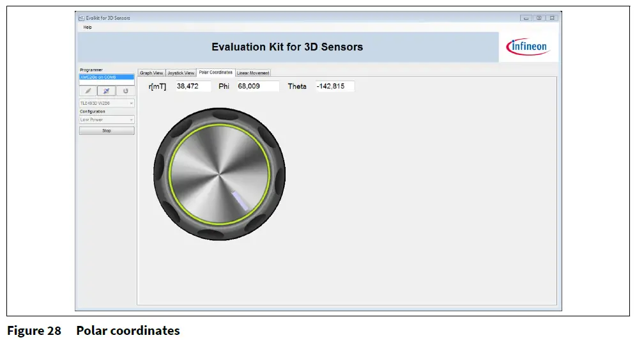Close the Evalkit for 3D Sensors window
The height and width of the screenshot is (340, 644).
(x=552, y=18)
